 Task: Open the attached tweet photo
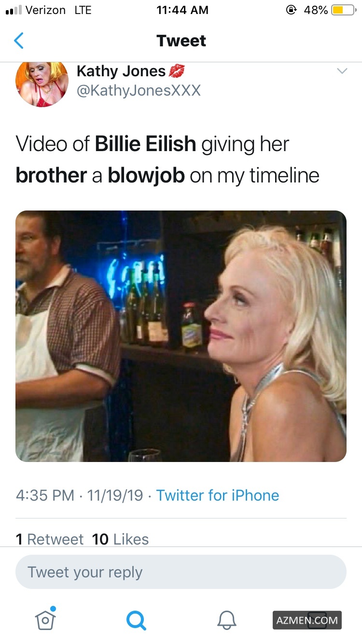[x=181, y=336]
